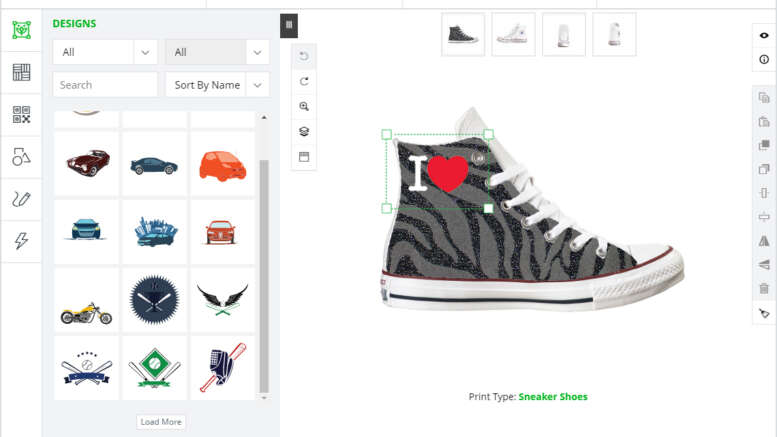Click the redo arrow icon
Screen dimensions: 777x437
304,81
